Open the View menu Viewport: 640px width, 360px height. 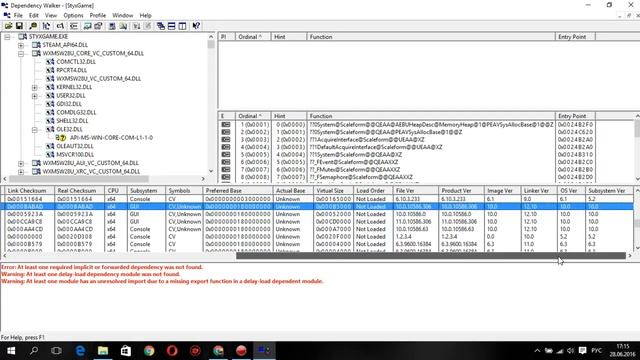point(51,15)
